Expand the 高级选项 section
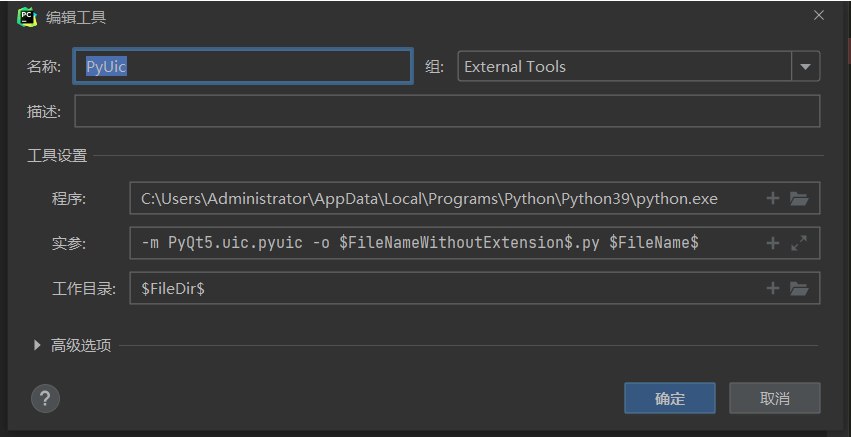Image resolution: width=851 pixels, height=437 pixels. [38, 345]
